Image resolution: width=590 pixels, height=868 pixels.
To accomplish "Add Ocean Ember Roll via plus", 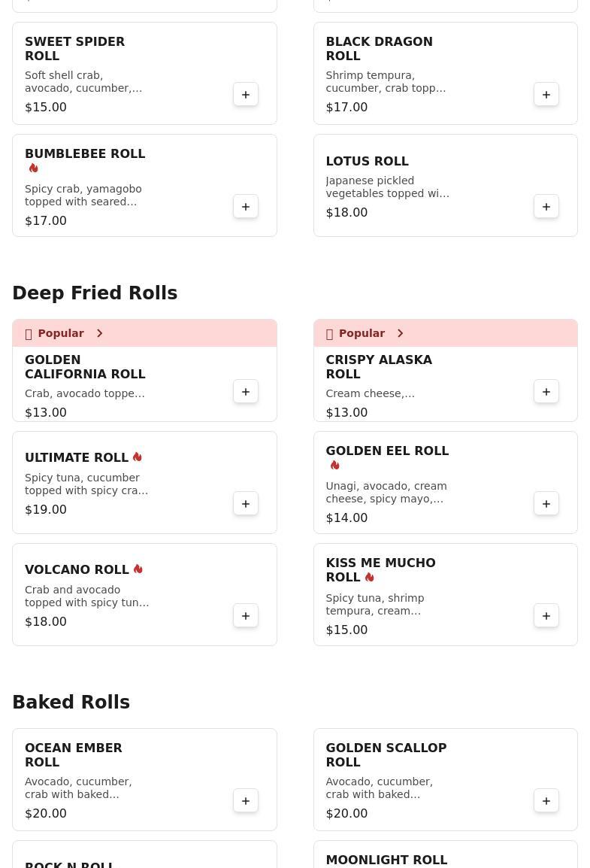I will pyautogui.click(x=246, y=800).
